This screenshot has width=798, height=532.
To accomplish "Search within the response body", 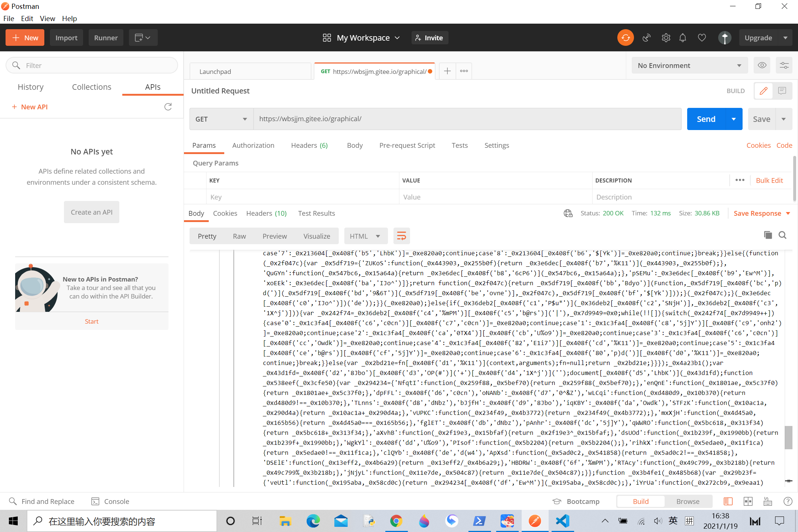I will coord(782,235).
